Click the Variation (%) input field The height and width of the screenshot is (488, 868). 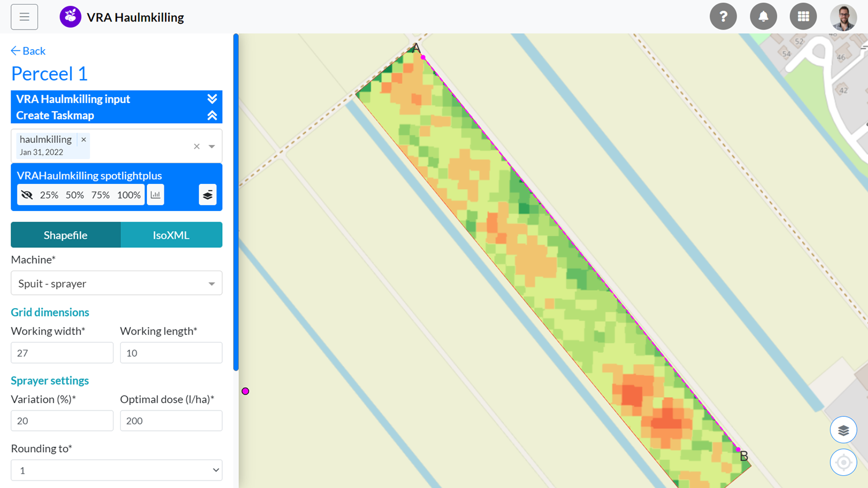(x=62, y=421)
